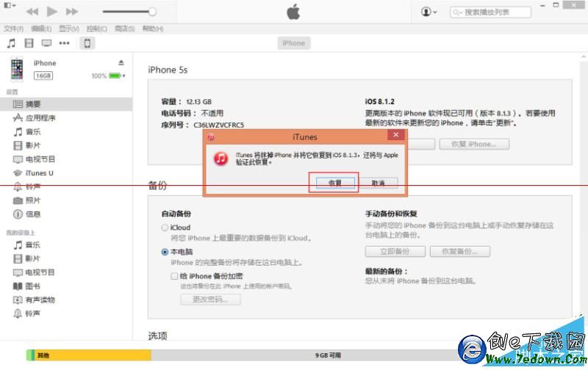
Task: Open the 帮助 menu
Action: tap(153, 29)
